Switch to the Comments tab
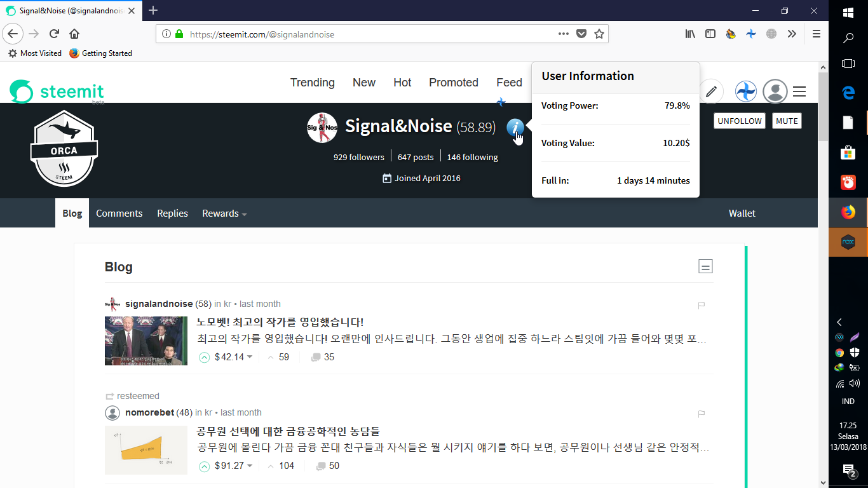 pos(119,213)
